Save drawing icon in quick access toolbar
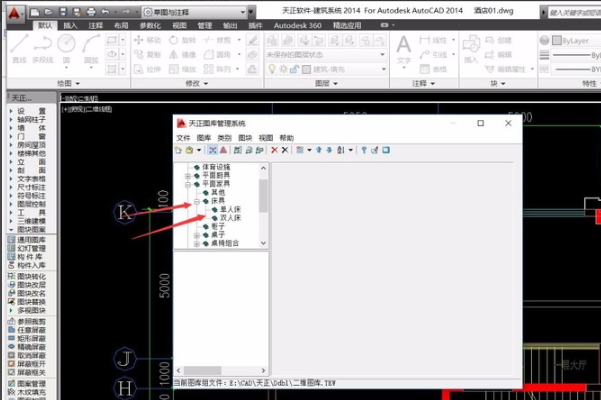 point(63,12)
